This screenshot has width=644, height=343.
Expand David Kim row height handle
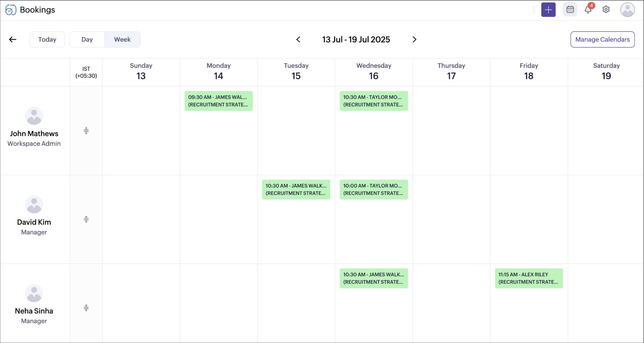(x=86, y=219)
